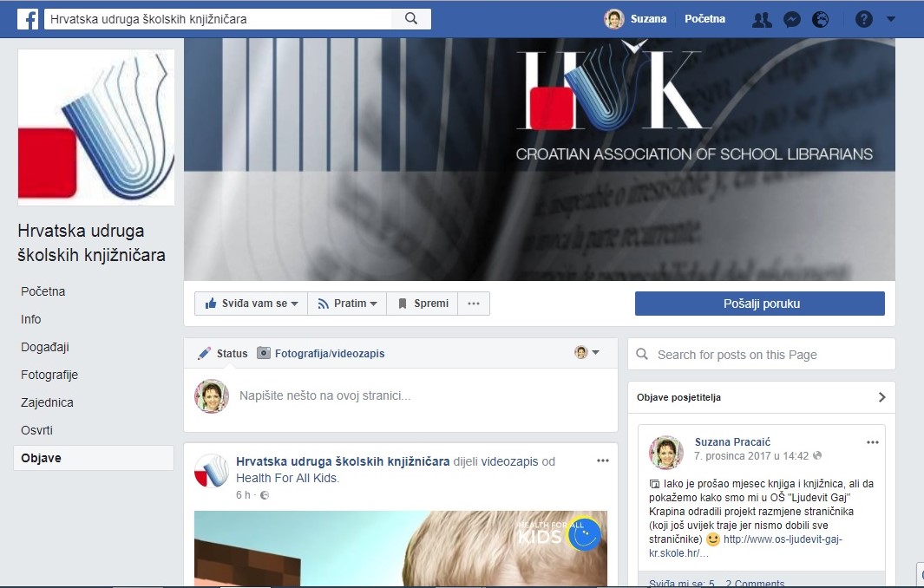Open Hrvatska udruga školskih knjižničara post author link
Viewport: 924px width, 588px height.
(343, 461)
